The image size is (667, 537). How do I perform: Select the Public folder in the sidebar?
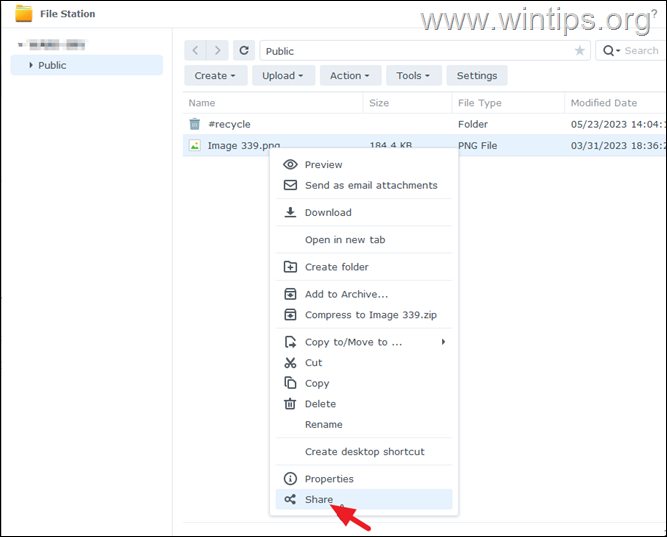tap(87, 65)
